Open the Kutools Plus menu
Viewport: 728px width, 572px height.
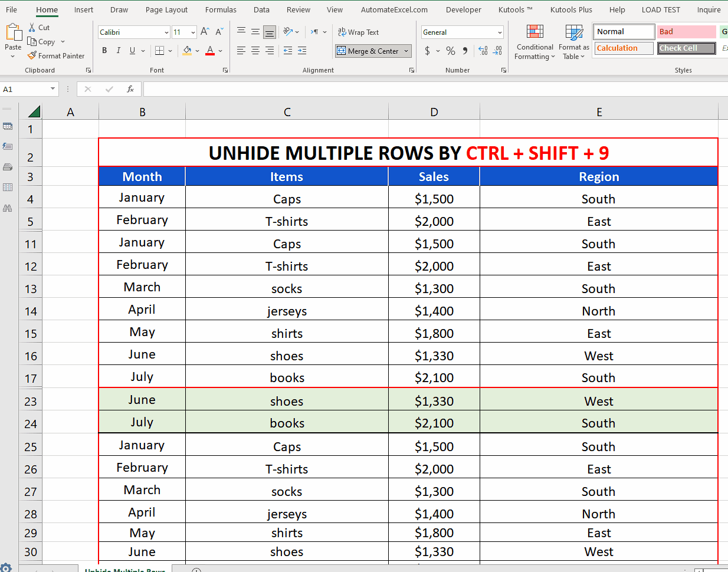click(570, 9)
